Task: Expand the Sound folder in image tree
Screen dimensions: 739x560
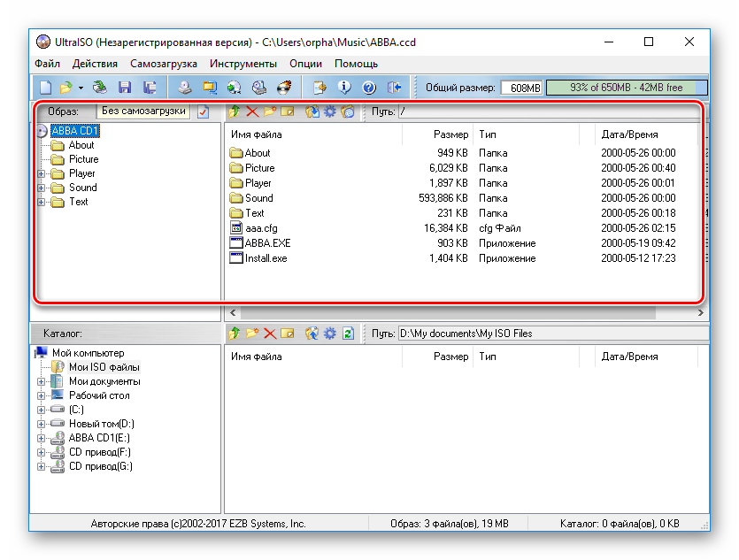Action: (41, 188)
